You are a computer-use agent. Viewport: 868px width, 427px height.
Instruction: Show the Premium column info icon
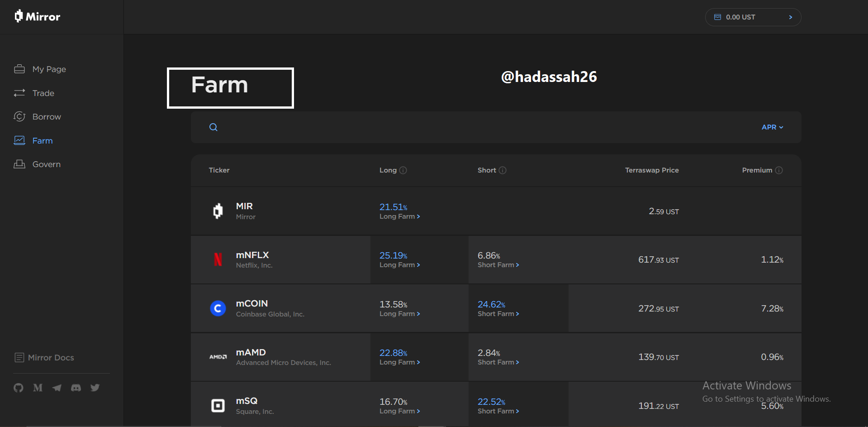pyautogui.click(x=779, y=170)
